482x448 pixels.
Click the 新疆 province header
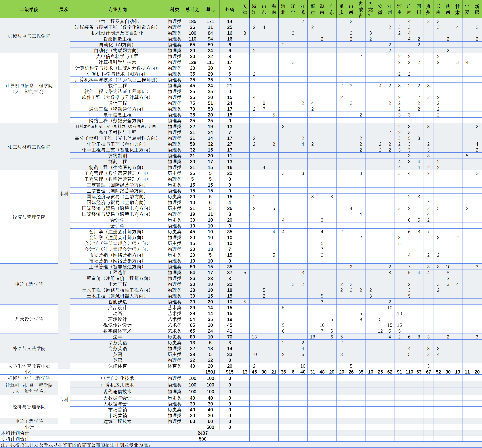477,9
